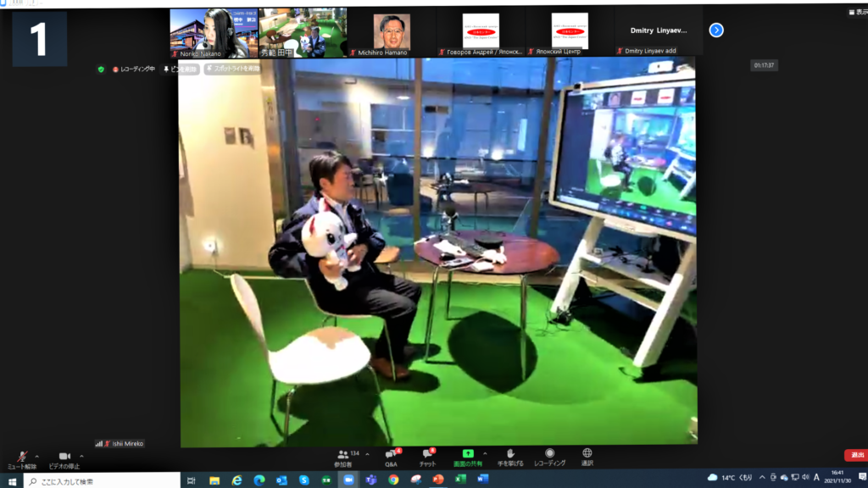Raise hand in the meeting
This screenshot has height=488, width=868.
click(x=509, y=458)
